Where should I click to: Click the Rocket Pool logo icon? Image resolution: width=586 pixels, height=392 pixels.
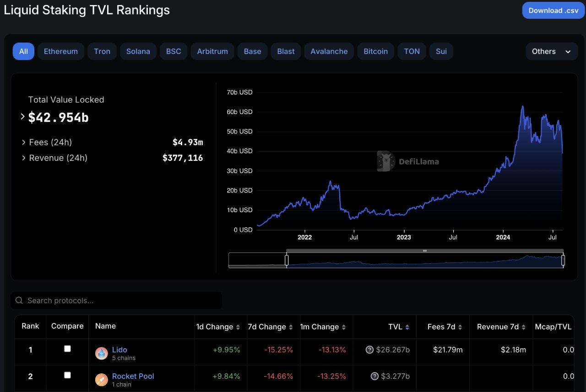pyautogui.click(x=101, y=380)
